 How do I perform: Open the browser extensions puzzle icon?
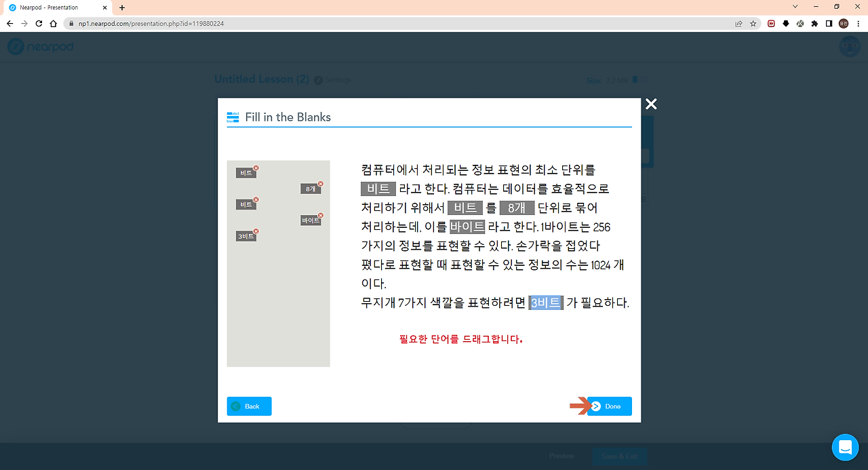pyautogui.click(x=813, y=22)
